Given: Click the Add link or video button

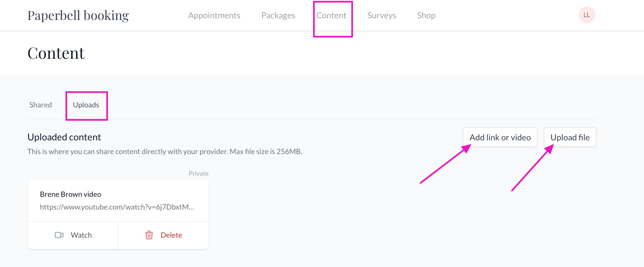Looking at the screenshot, I should [500, 137].
